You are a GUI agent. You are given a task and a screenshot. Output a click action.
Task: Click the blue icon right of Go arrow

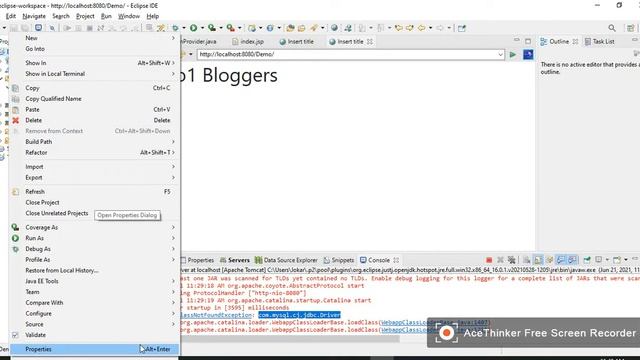point(528,54)
